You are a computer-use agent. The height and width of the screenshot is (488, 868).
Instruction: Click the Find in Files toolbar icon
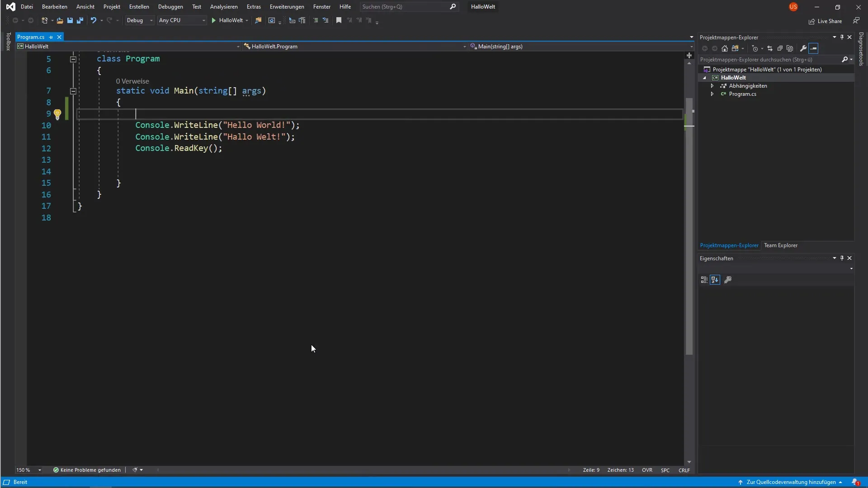258,20
